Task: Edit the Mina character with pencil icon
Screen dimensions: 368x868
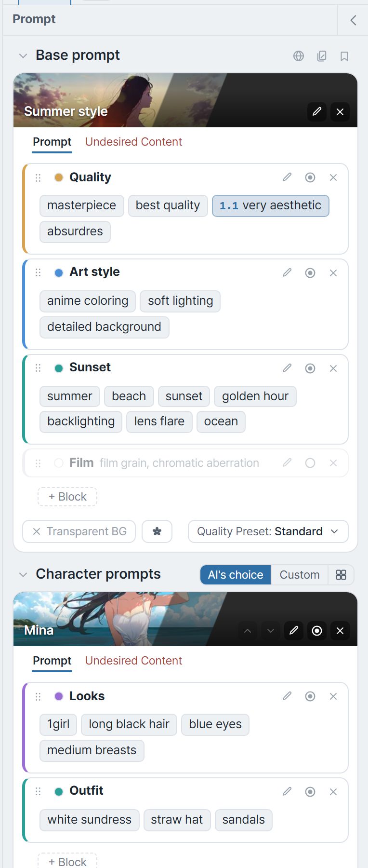Action: (x=294, y=631)
